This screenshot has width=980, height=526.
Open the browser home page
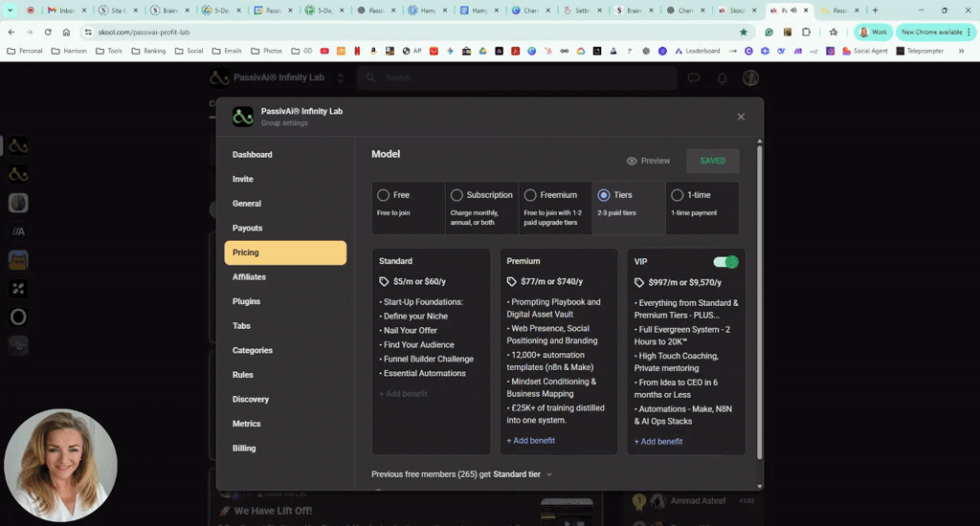coord(66,32)
